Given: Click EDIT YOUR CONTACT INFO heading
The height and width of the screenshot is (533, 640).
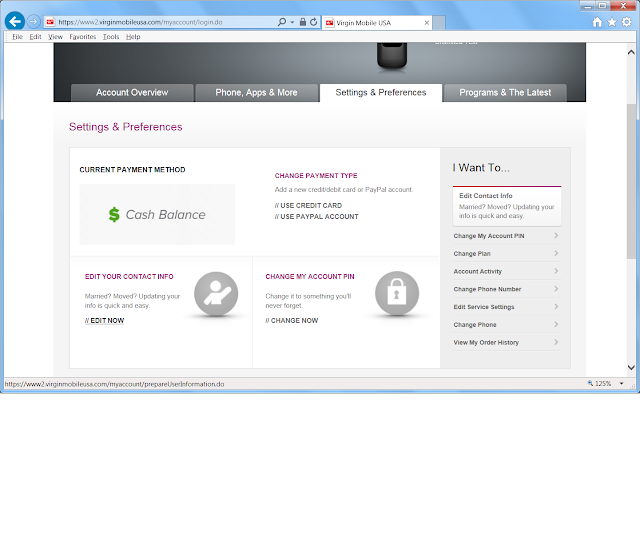Looking at the screenshot, I should point(129,277).
